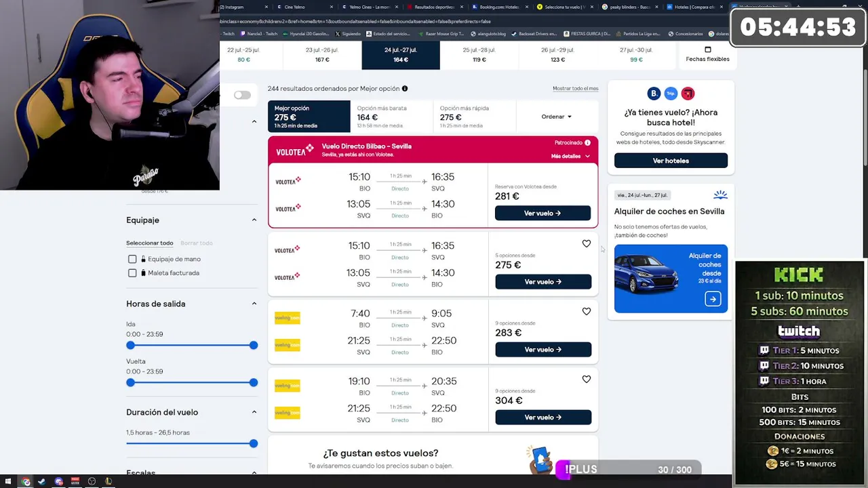The height and width of the screenshot is (488, 868).
Task: Open OBS Studio from the taskbar
Action: [x=92, y=481]
